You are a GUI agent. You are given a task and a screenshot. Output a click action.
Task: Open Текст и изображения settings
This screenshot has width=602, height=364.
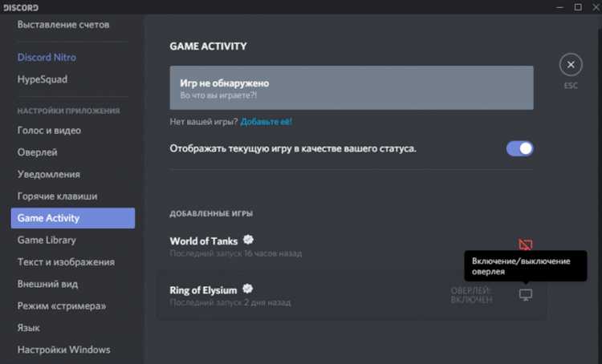pos(66,262)
